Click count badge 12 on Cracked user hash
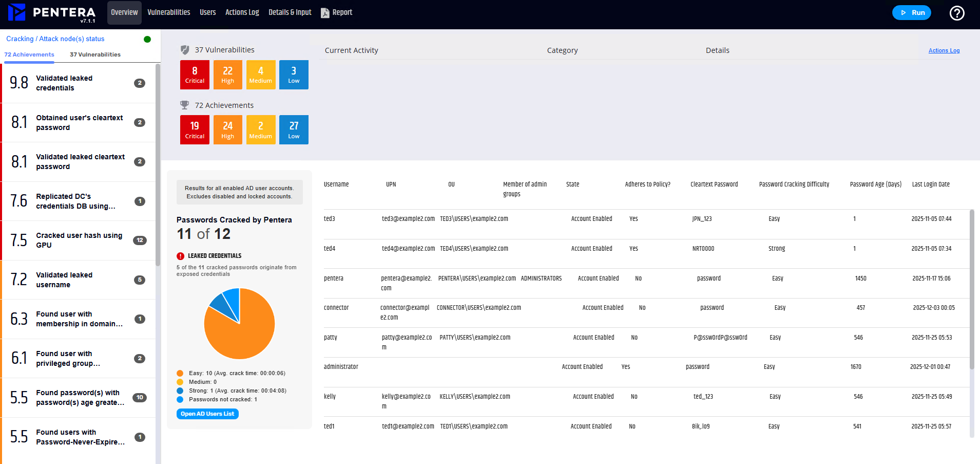The height and width of the screenshot is (464, 980). click(140, 240)
